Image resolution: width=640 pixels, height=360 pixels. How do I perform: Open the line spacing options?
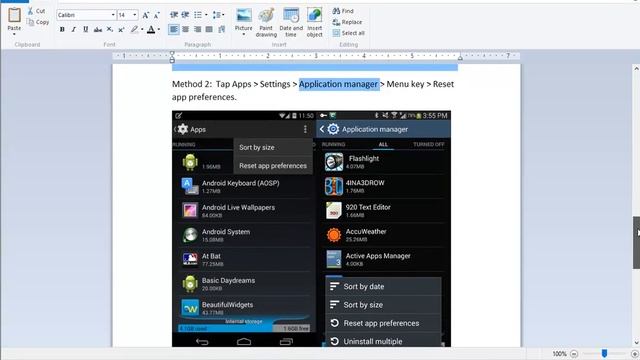click(216, 15)
